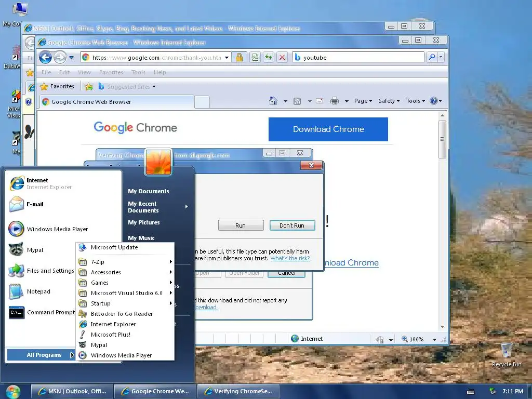Open My Music in Start menu
This screenshot has height=399, width=532.
coord(141,238)
